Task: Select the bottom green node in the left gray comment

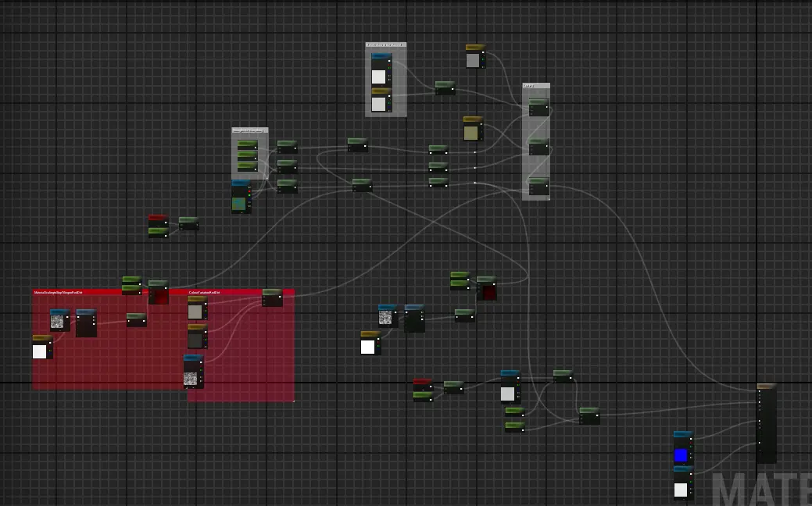Action: click(248, 166)
